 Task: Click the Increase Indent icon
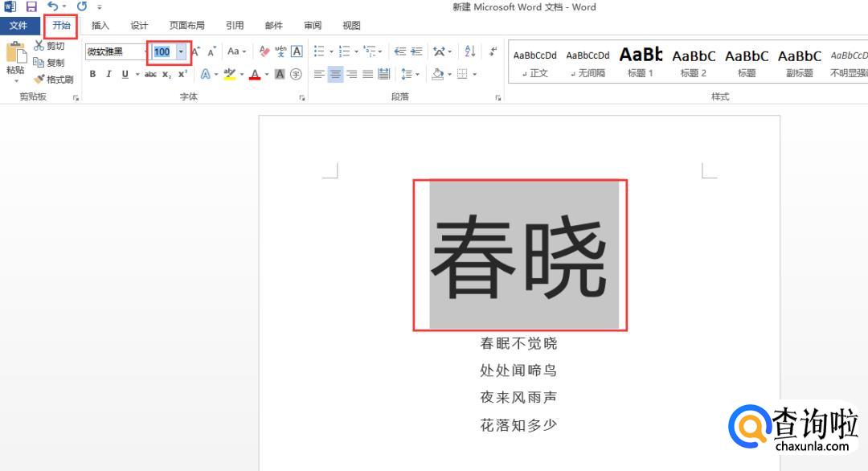pyautogui.click(x=416, y=51)
